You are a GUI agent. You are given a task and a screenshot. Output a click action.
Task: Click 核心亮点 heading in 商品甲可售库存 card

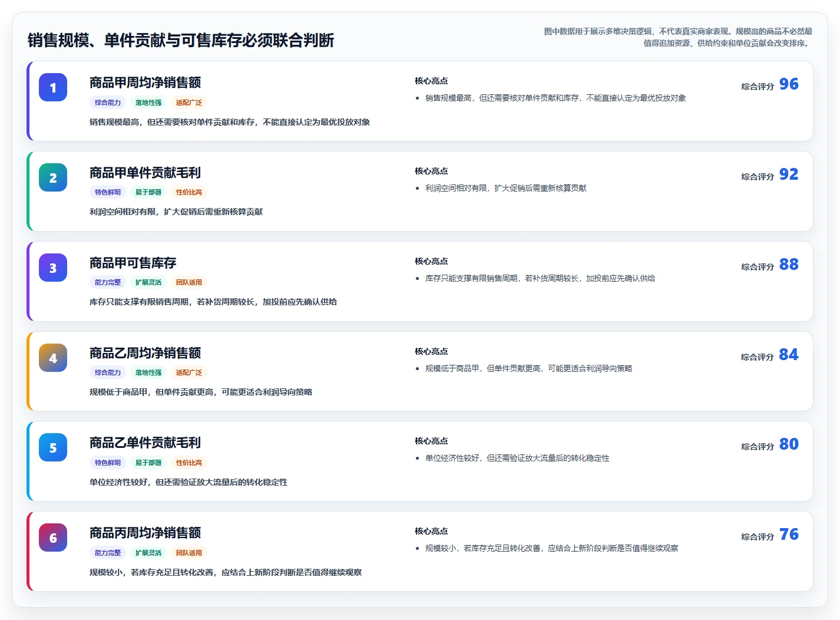(431, 261)
